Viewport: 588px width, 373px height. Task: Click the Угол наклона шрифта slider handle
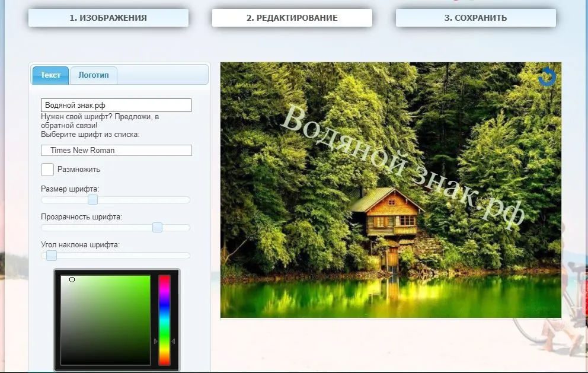[x=52, y=256]
